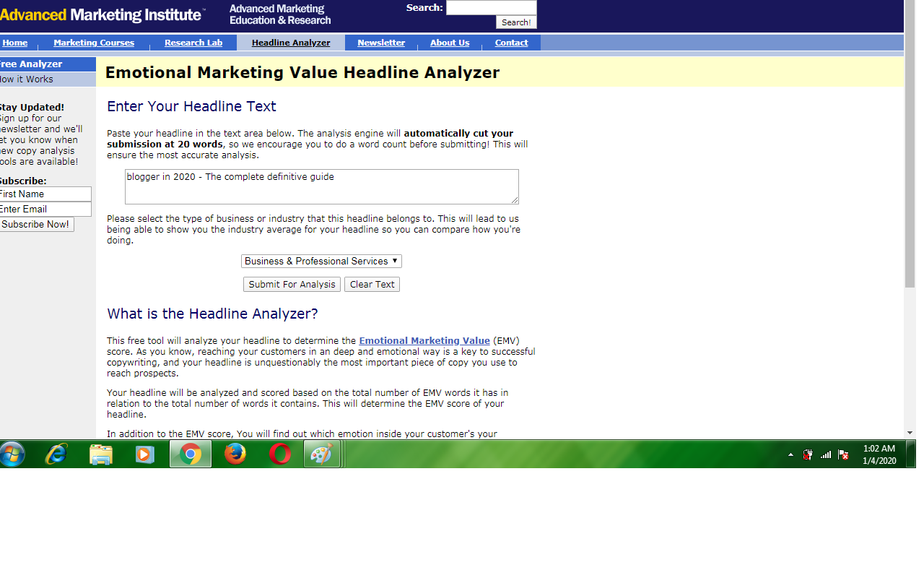Launch Internet Explorer from the taskbar
This screenshot has height=578, width=924.
(56, 454)
